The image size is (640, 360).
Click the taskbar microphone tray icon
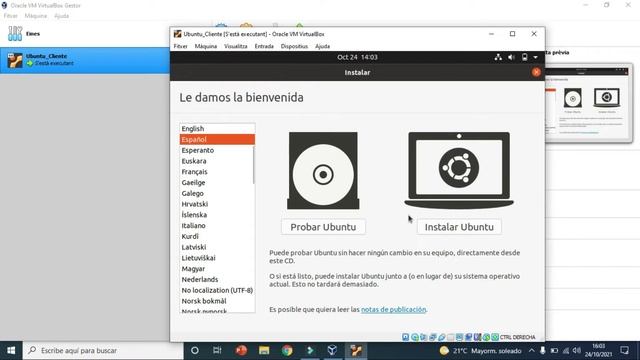542,350
